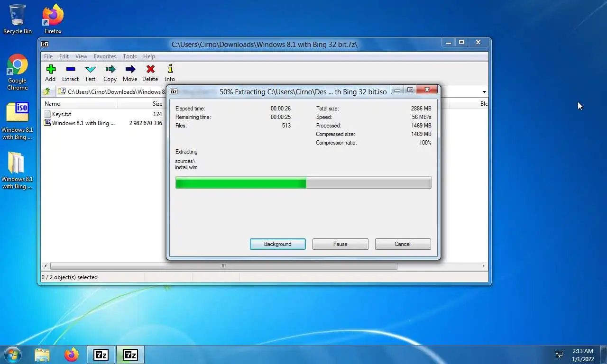Switch to second 7-Zip taskbar window

pos(130,355)
